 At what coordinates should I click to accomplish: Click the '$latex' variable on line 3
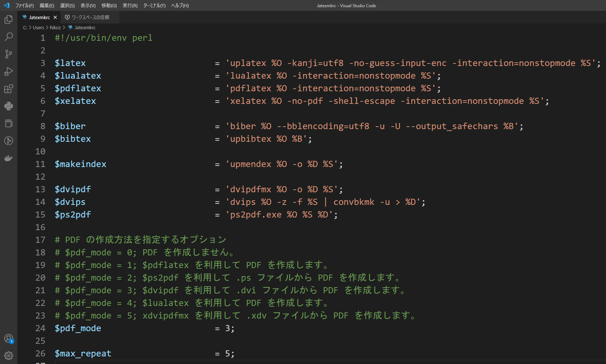(x=70, y=63)
